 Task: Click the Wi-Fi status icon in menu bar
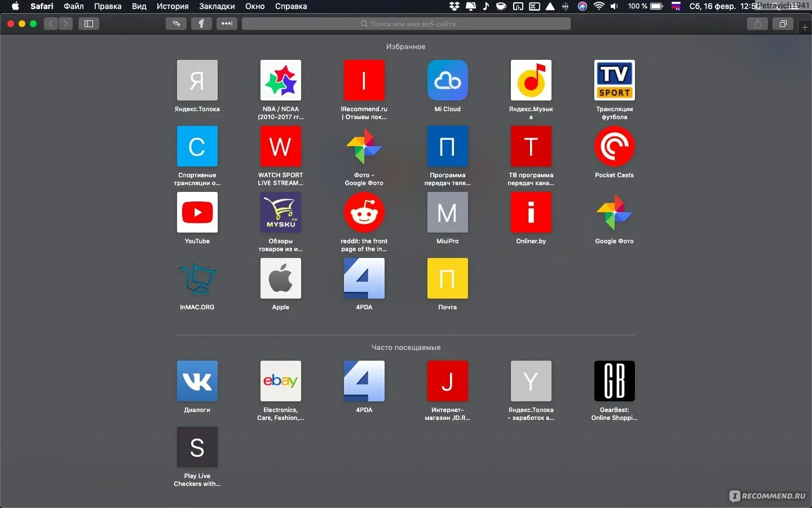pos(599,6)
